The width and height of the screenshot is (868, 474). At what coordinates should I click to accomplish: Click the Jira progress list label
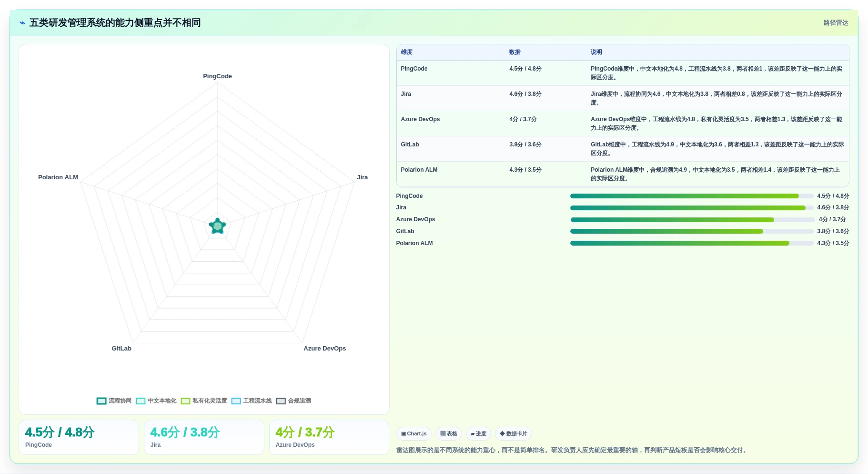click(401, 207)
